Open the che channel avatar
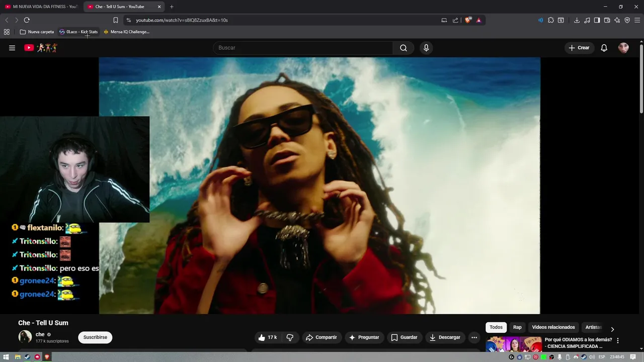Viewport: 644px width, 362px height. coord(25,337)
